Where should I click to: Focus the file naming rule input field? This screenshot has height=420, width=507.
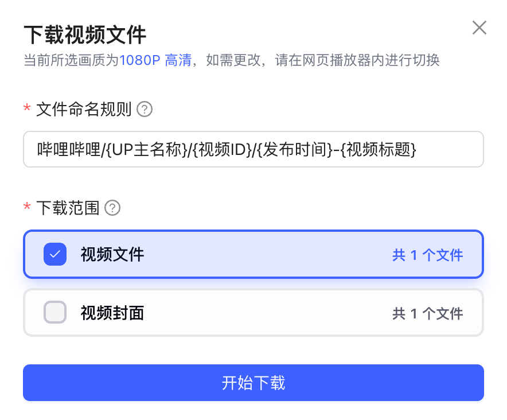coord(253,150)
